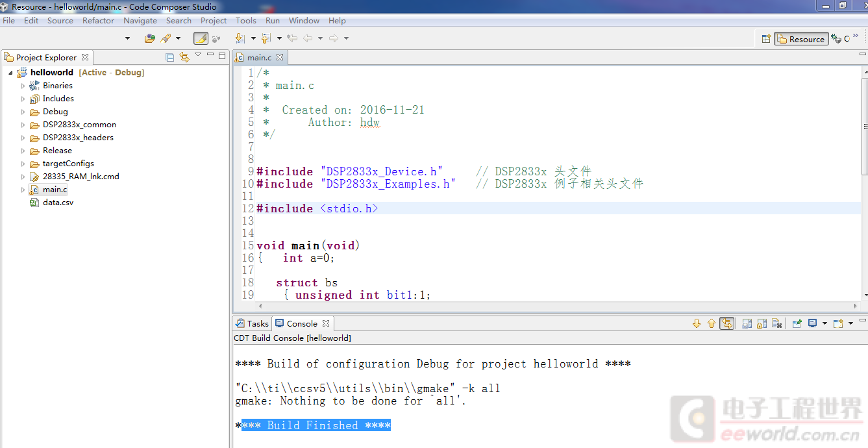Open the File menu

coord(8,20)
